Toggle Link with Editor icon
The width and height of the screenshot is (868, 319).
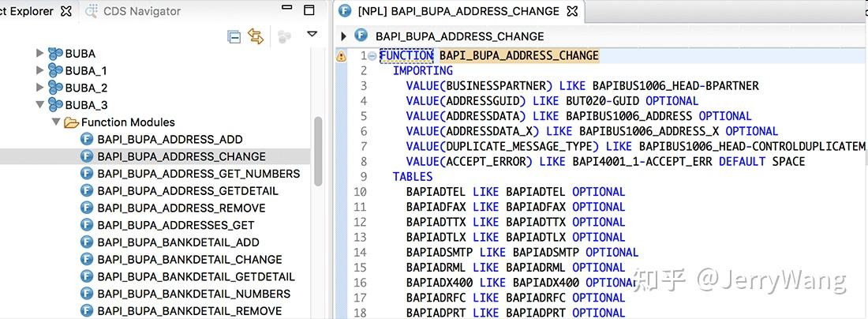[x=256, y=36]
